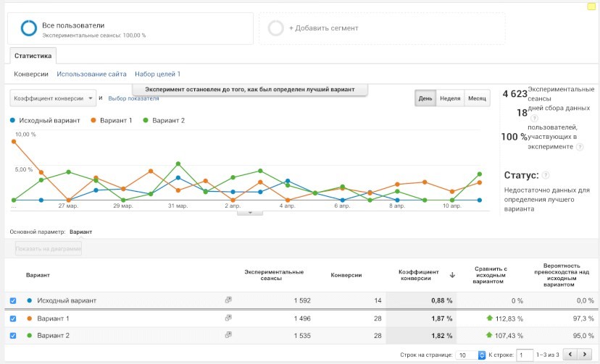Switch to the Использование сайта tab
Screen dimensions: 600x364
click(92, 74)
